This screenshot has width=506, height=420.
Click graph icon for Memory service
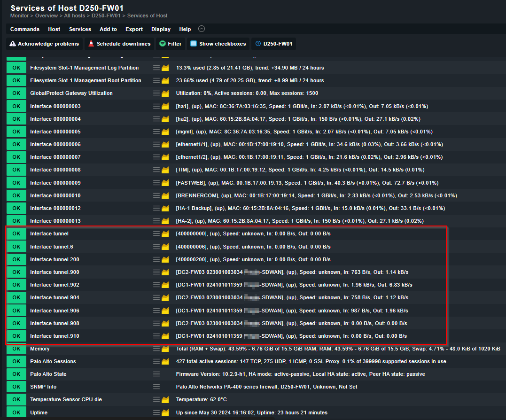tap(165, 349)
